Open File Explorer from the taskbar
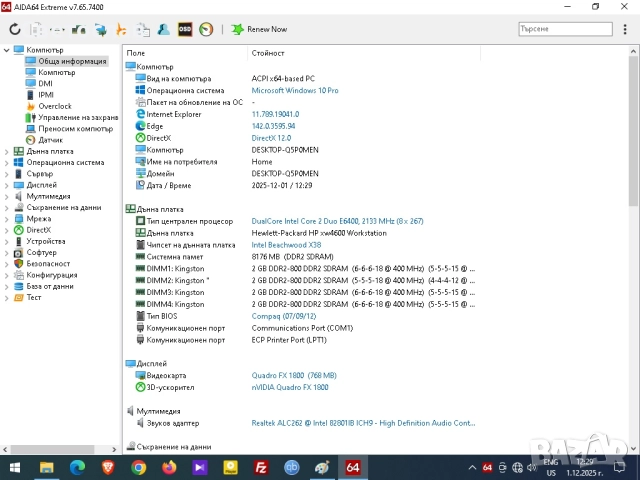The width and height of the screenshot is (640, 480). [47, 467]
